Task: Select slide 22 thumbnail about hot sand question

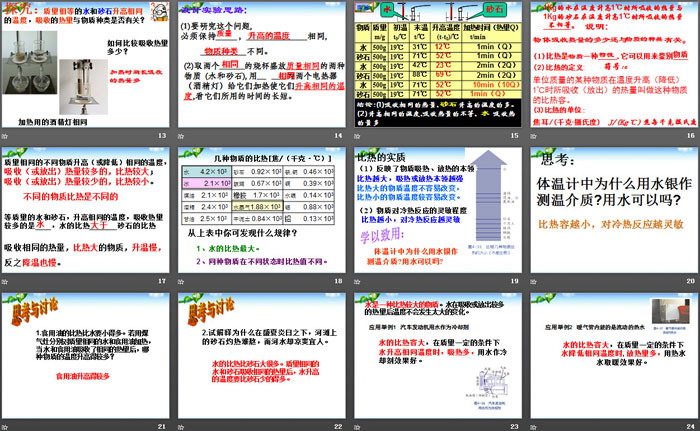Action: click(262, 356)
